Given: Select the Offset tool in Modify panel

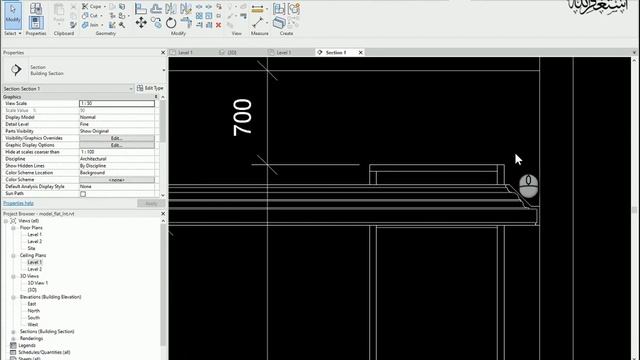Looking at the screenshot, I should click(156, 8).
